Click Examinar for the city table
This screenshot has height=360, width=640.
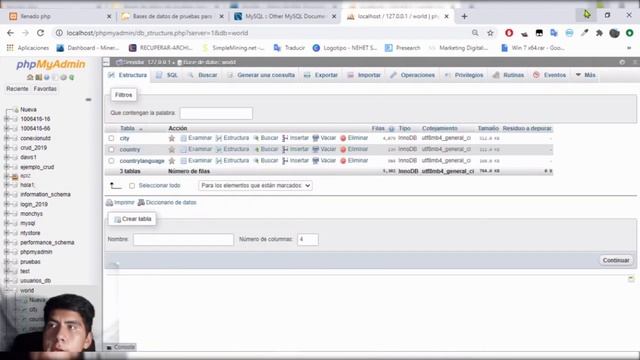[x=196, y=138]
